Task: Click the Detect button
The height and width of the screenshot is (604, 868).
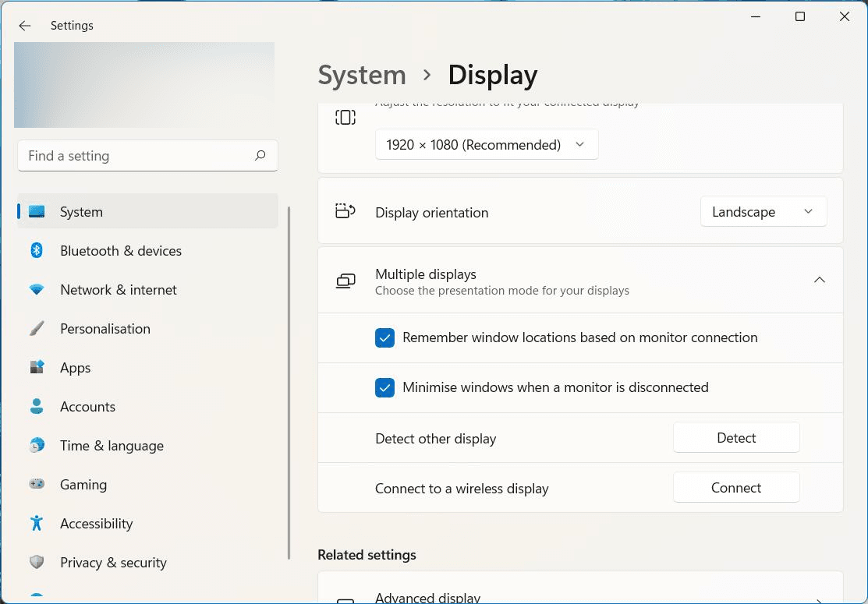Action: click(x=736, y=437)
